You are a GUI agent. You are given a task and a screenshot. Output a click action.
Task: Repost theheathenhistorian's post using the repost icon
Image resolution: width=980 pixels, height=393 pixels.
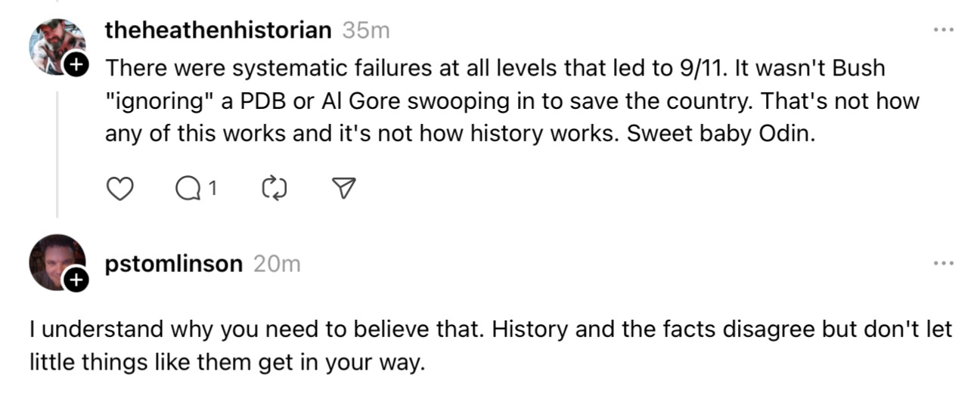coord(273,190)
